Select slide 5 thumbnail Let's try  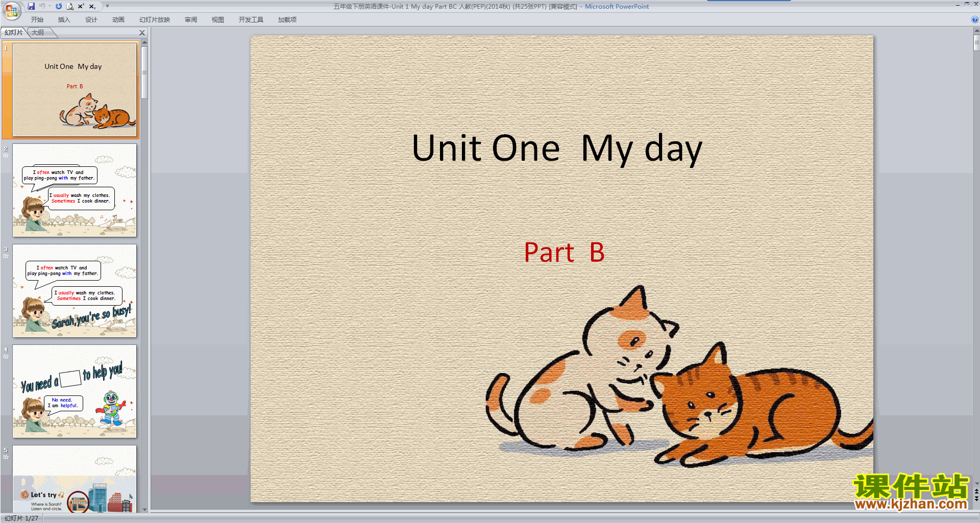(75, 479)
